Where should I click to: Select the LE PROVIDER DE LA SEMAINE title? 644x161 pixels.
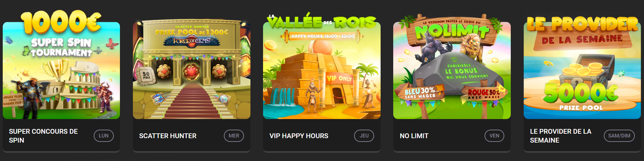coord(561,136)
